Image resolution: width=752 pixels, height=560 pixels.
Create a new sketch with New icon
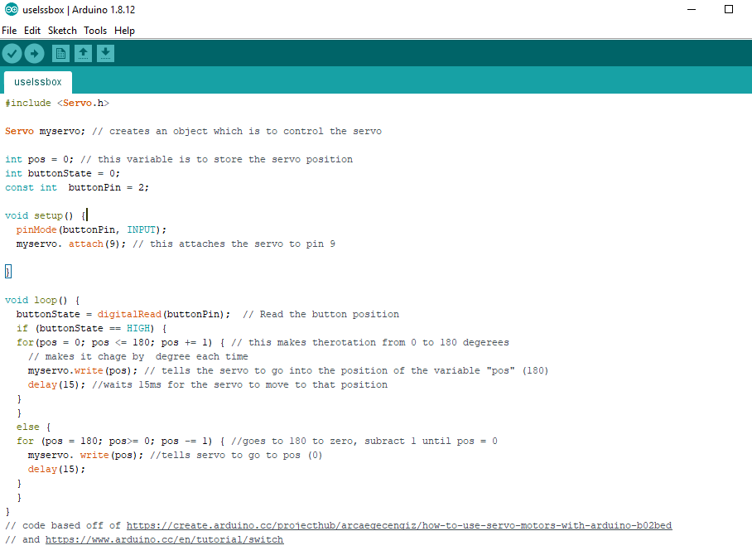coord(60,54)
